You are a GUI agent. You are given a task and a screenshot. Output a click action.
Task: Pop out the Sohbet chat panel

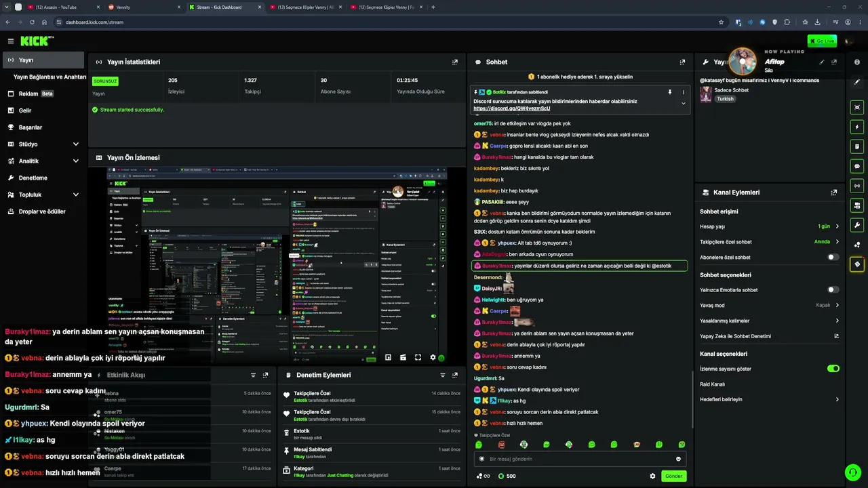[x=682, y=62]
